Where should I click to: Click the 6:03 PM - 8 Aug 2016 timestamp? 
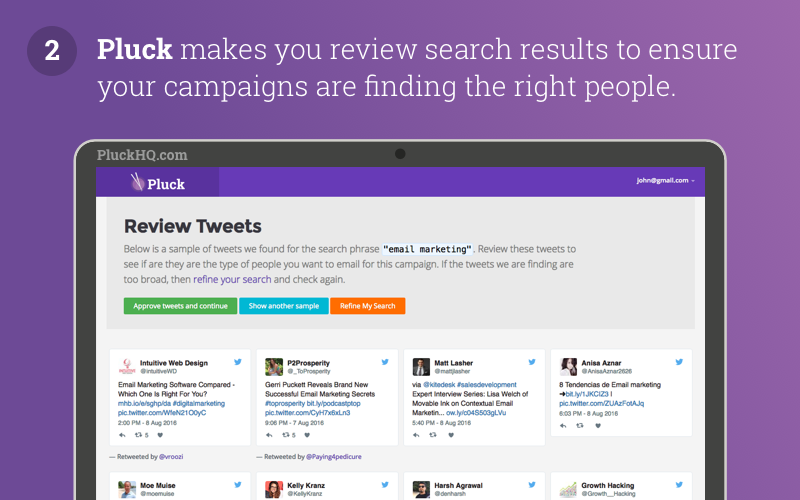pyautogui.click(x=589, y=413)
